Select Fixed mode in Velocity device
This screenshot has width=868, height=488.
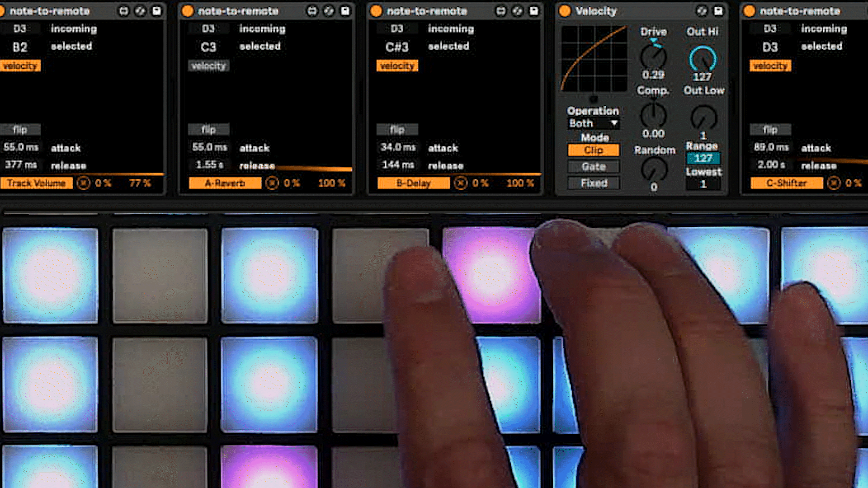click(x=594, y=183)
